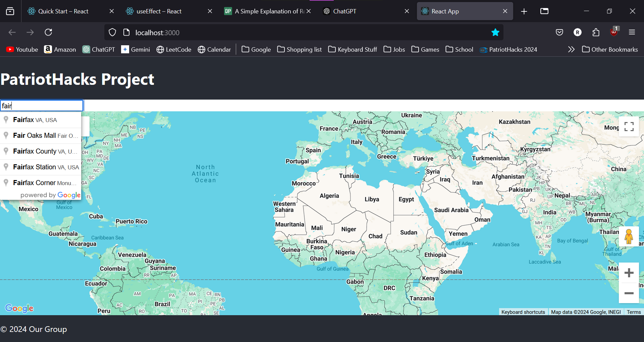Open the Youtube bookmark
Screen dimensions: 644x342
21,49
